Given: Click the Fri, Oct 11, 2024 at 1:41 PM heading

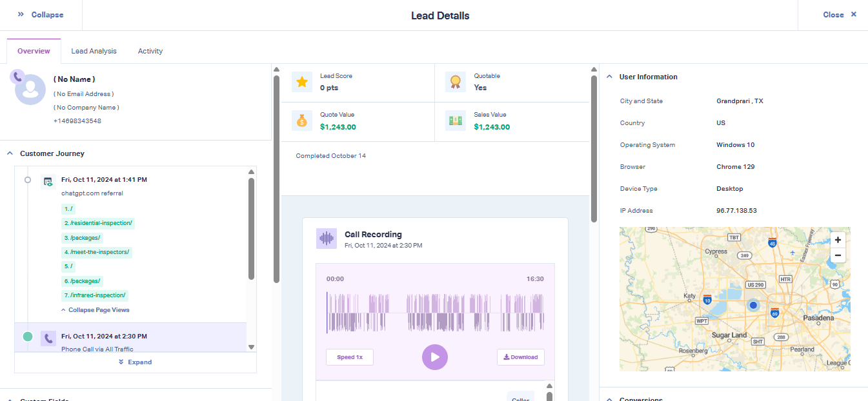Looking at the screenshot, I should 104,180.
